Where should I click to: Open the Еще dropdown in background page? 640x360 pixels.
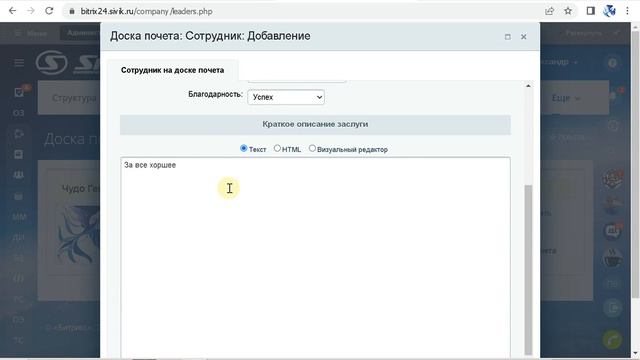click(565, 98)
